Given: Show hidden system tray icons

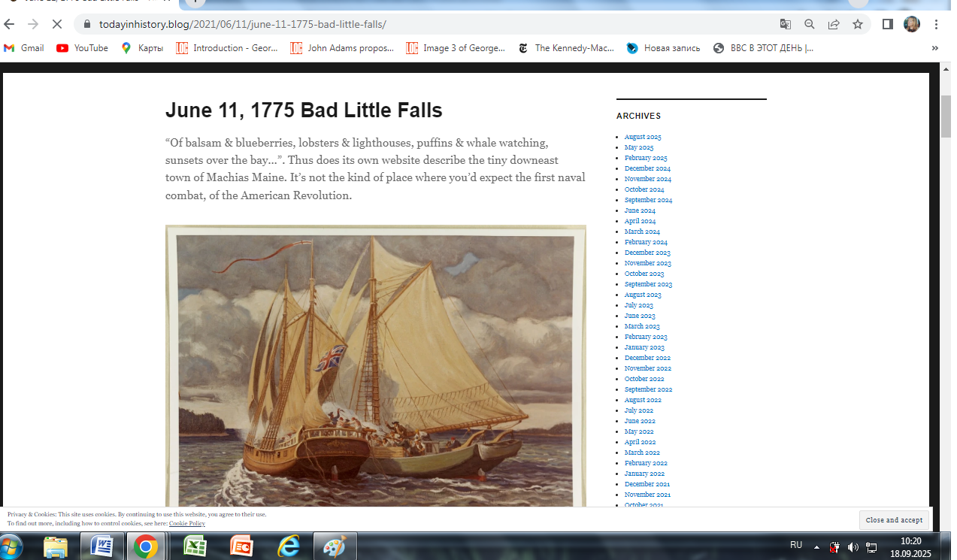Looking at the screenshot, I should (816, 547).
